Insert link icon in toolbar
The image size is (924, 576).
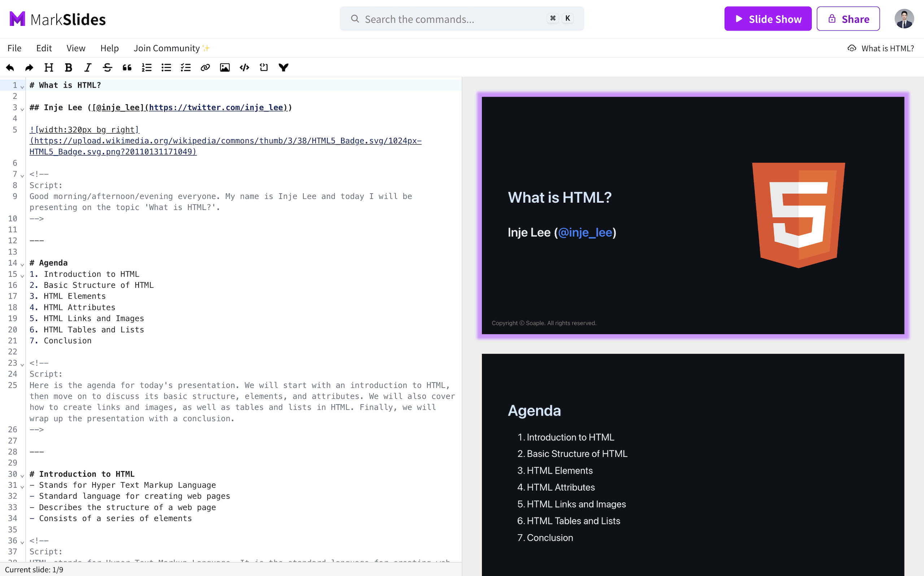point(205,67)
